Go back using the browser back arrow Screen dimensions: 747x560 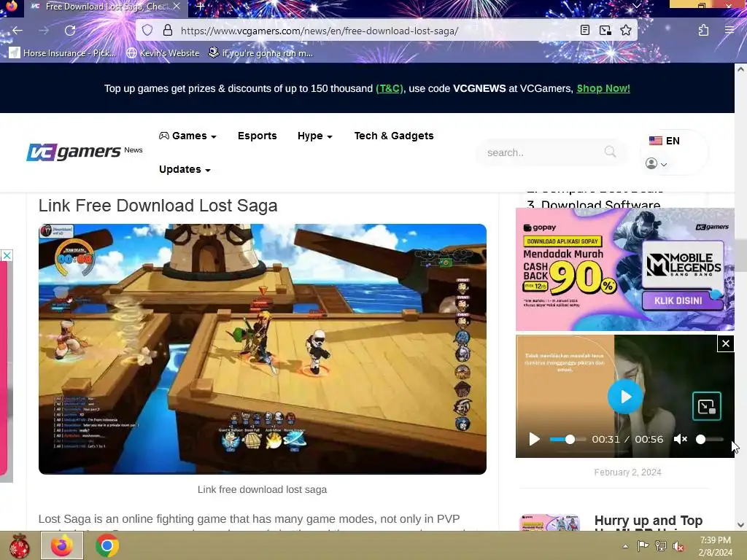[18, 31]
